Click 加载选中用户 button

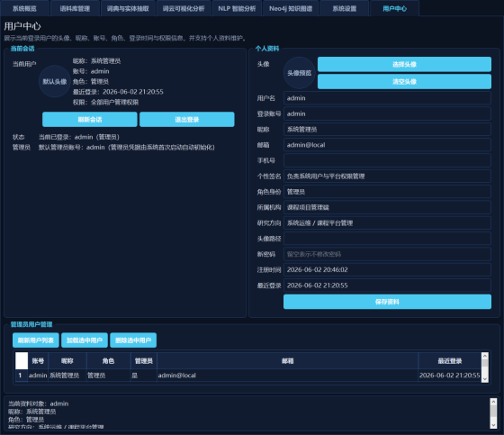point(85,340)
